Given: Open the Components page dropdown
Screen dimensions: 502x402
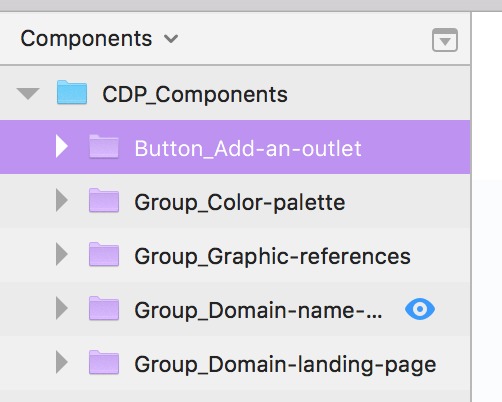Looking at the screenshot, I should pyautogui.click(x=99, y=38).
